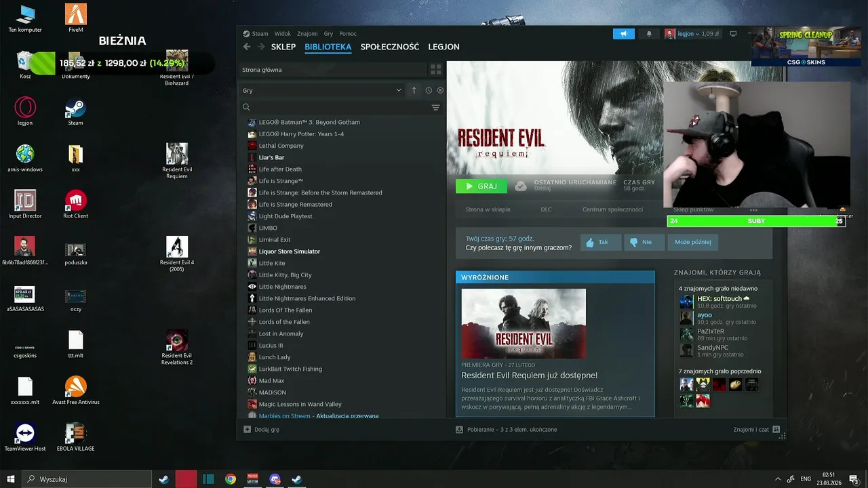This screenshot has height=488, width=868.
Task: Open the Pomoc menu
Action: pos(348,34)
